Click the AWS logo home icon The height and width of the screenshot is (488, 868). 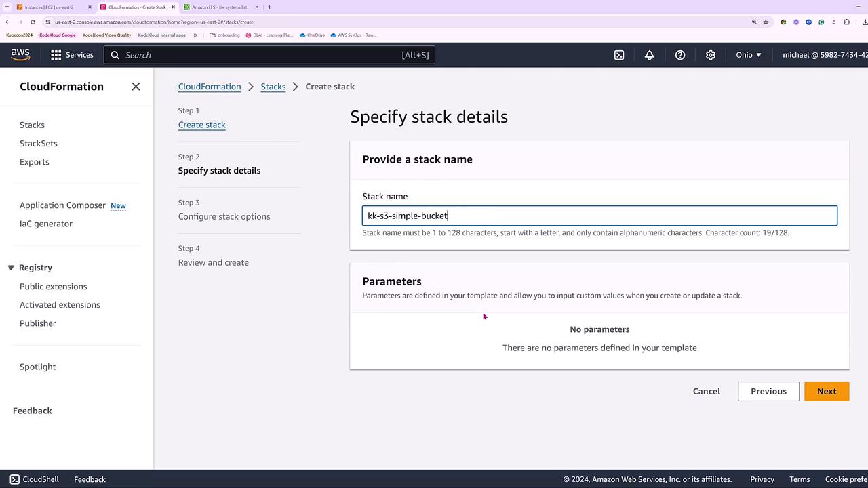20,55
